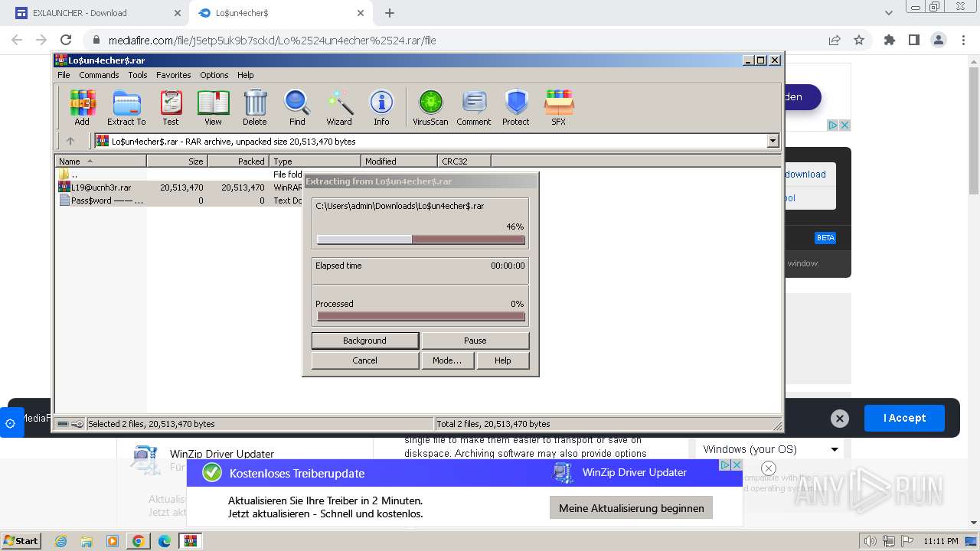Click the Mode... button

(447, 360)
